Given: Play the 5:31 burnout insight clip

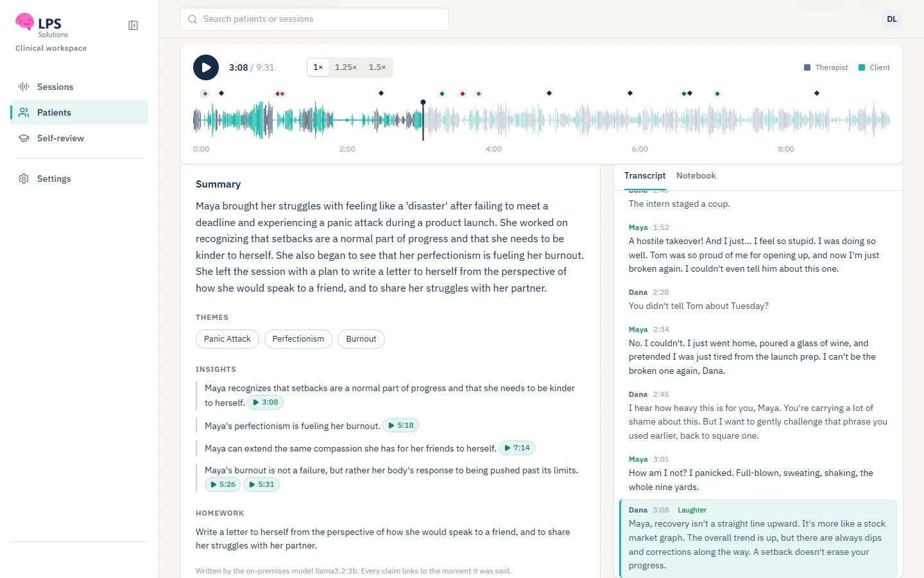Looking at the screenshot, I should pos(261,484).
